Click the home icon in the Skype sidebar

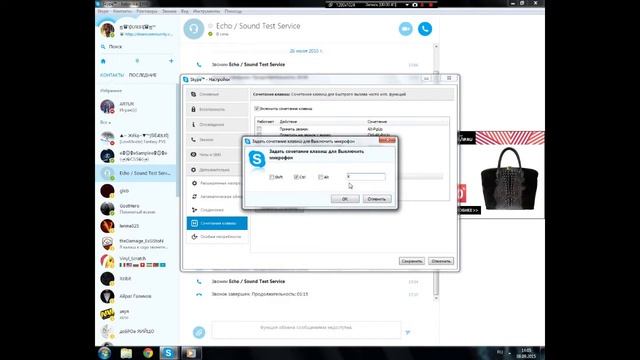[x=103, y=61]
